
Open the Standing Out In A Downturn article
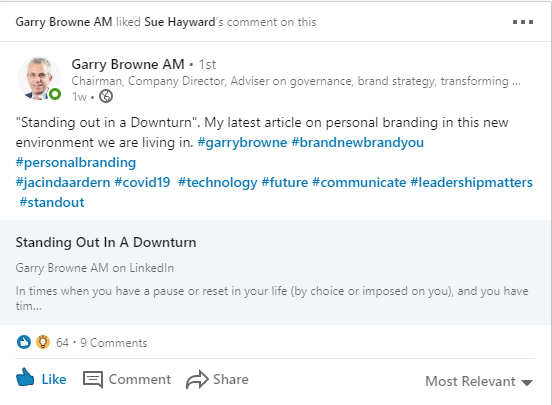pos(106,242)
